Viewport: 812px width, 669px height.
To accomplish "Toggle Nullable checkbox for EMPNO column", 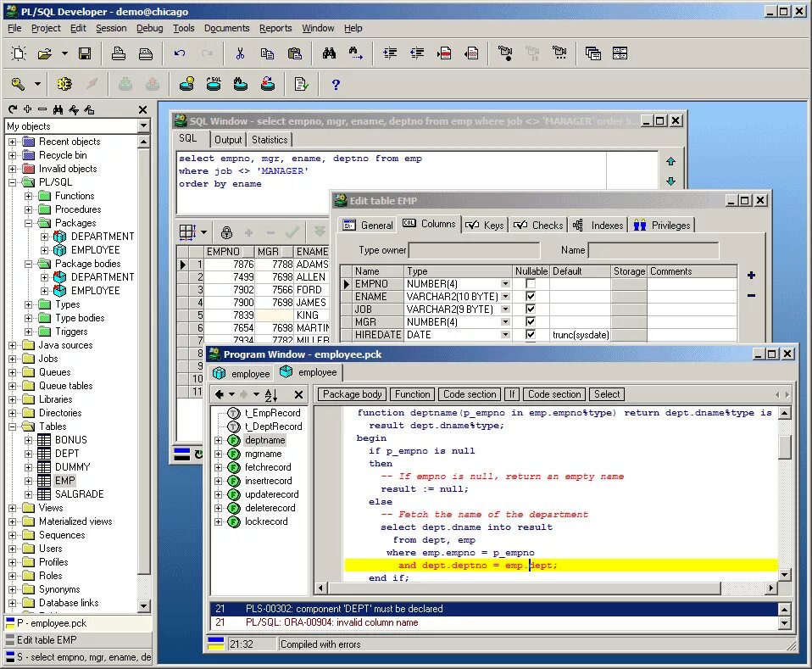I will (x=531, y=283).
